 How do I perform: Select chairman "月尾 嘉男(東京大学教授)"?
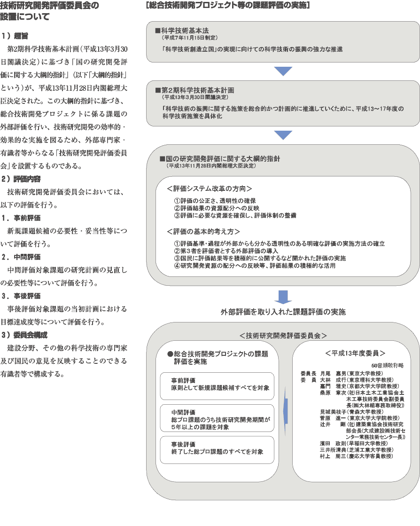(351, 373)
